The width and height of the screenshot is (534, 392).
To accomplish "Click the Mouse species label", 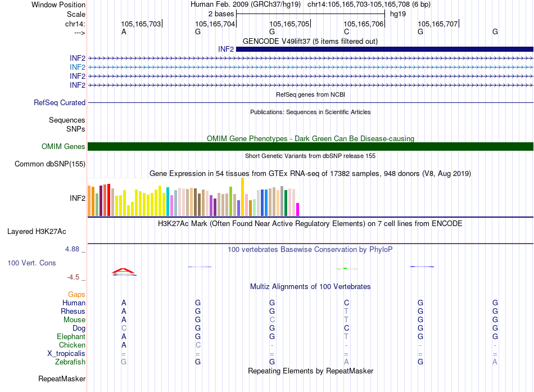I will tap(74, 320).
